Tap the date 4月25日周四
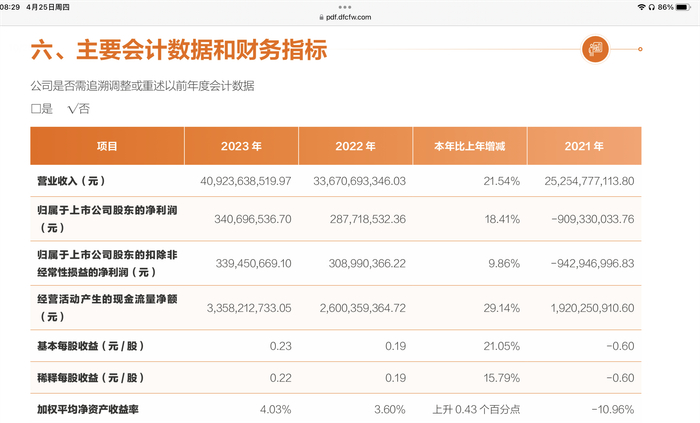This screenshot has width=700, height=423. pyautogui.click(x=48, y=7)
